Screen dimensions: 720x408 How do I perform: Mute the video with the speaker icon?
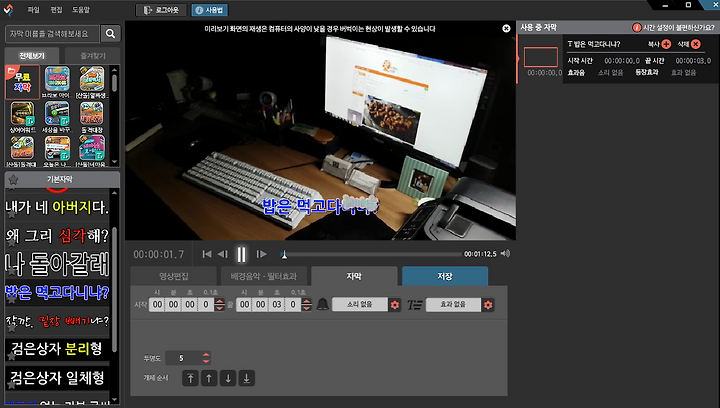[x=505, y=253]
